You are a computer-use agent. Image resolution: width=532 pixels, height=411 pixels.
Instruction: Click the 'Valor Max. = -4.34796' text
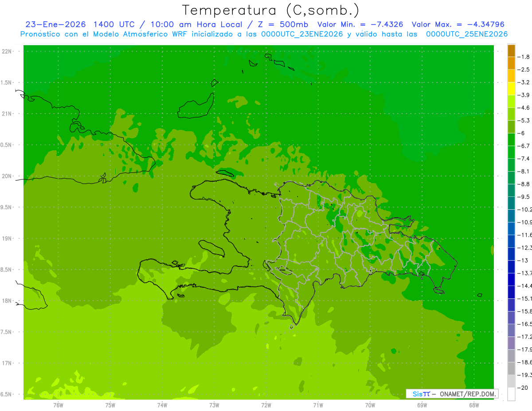pyautogui.click(x=458, y=24)
